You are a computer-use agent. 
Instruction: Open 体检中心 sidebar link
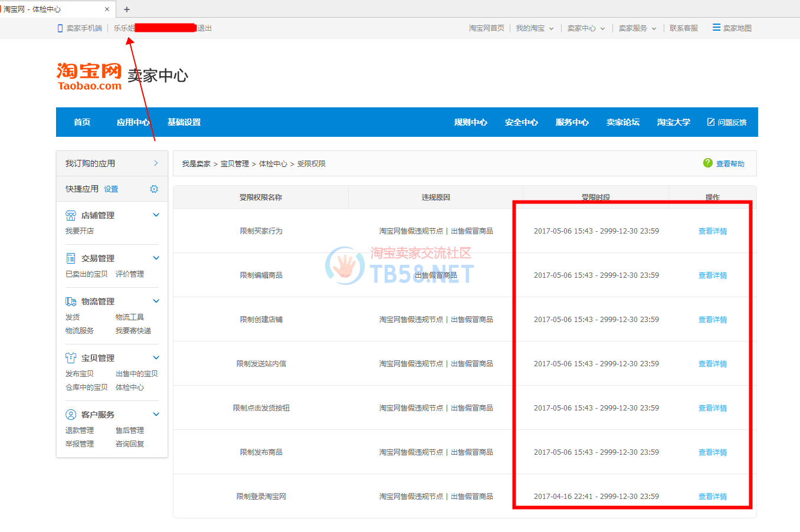[130, 387]
